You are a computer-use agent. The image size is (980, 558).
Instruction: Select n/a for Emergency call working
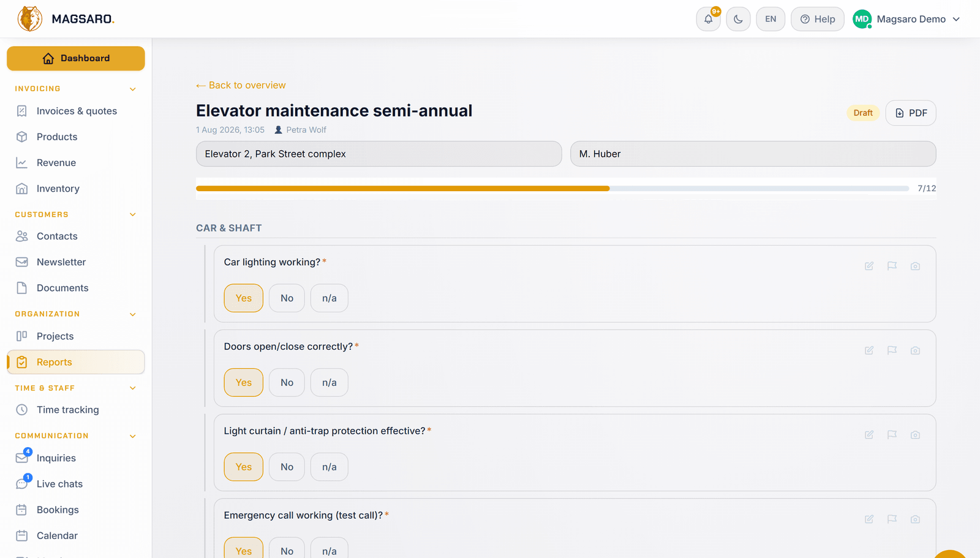(330, 548)
